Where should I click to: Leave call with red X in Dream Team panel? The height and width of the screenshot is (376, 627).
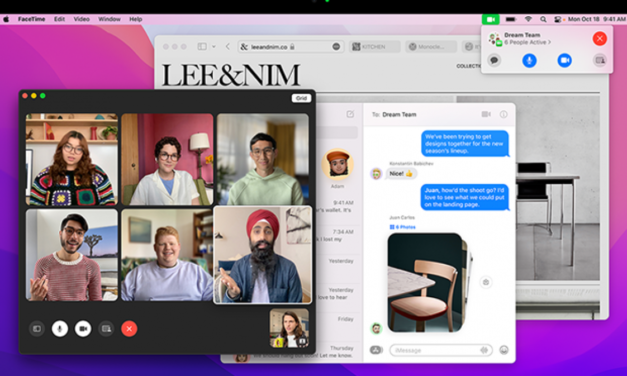[x=599, y=39]
